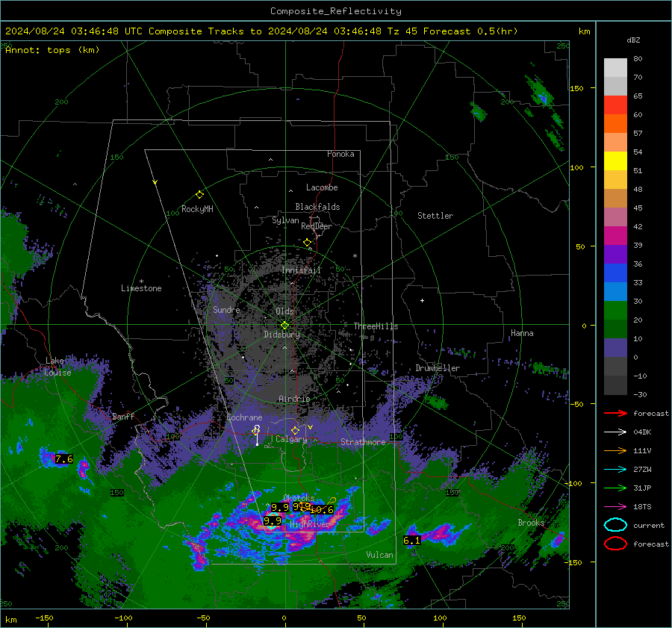This screenshot has width=672, height=628.
Task: Click the Limestone label
Action: coord(141,288)
